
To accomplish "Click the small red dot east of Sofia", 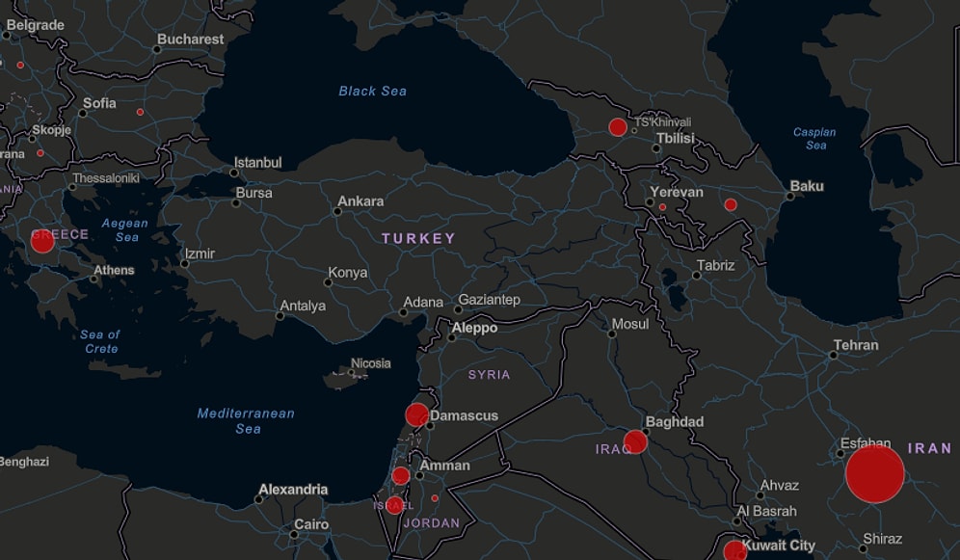I will click(x=140, y=113).
